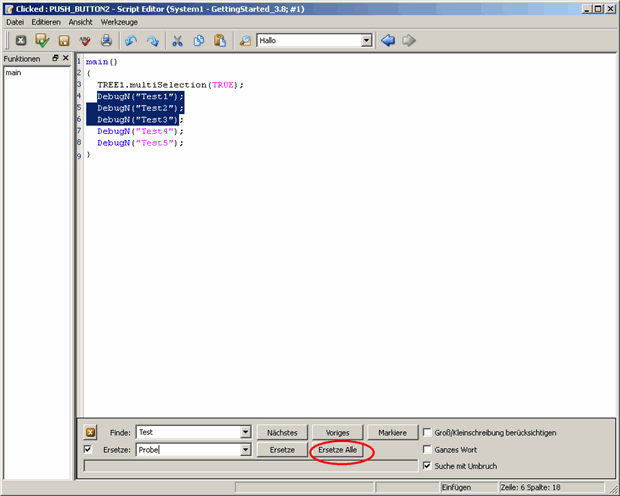Toggle the Ersetzen checkbox
The height and width of the screenshot is (496, 620).
point(88,449)
